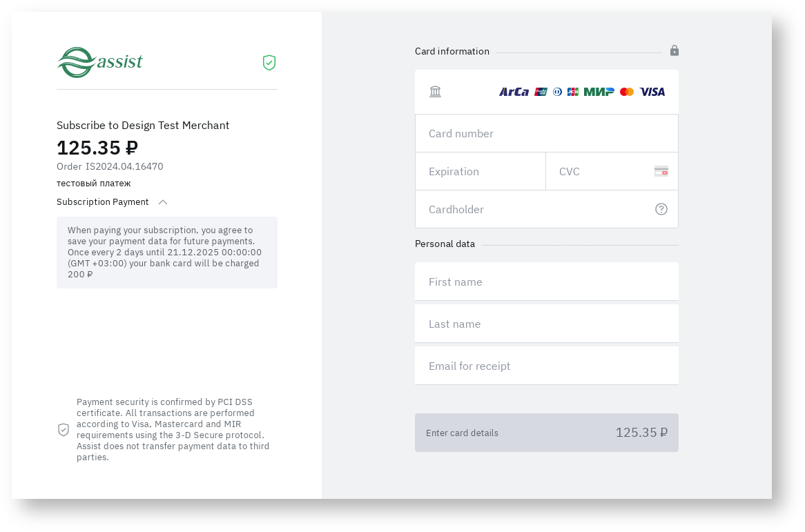Viewport: 805px width, 532px height.
Task: Click the Visa logo
Action: point(652,92)
